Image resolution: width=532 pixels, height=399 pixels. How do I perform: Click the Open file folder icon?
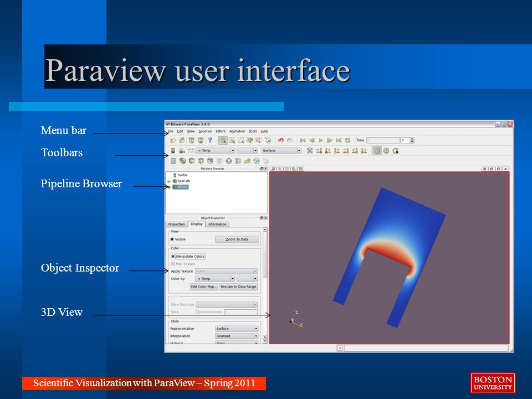pyautogui.click(x=173, y=140)
